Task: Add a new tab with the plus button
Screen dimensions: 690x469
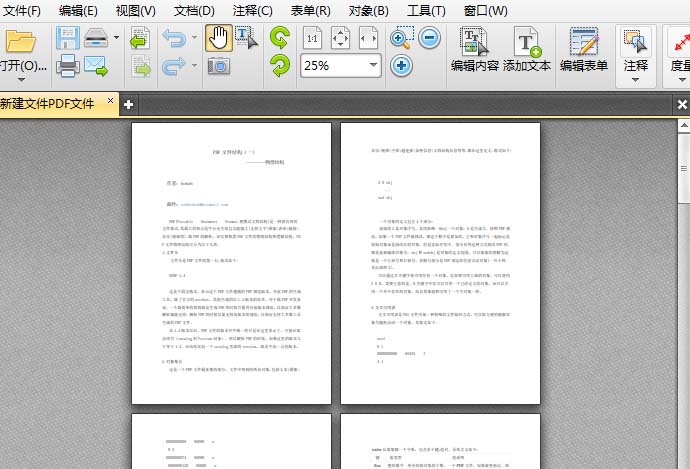Action: 128,104
